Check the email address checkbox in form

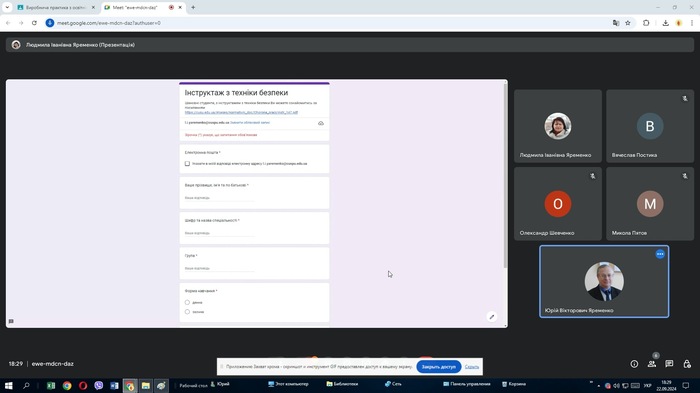coord(187,163)
